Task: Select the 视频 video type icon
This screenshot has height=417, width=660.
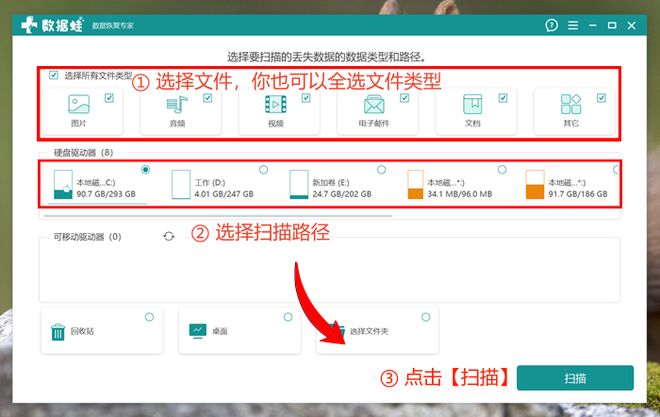Action: click(x=276, y=104)
